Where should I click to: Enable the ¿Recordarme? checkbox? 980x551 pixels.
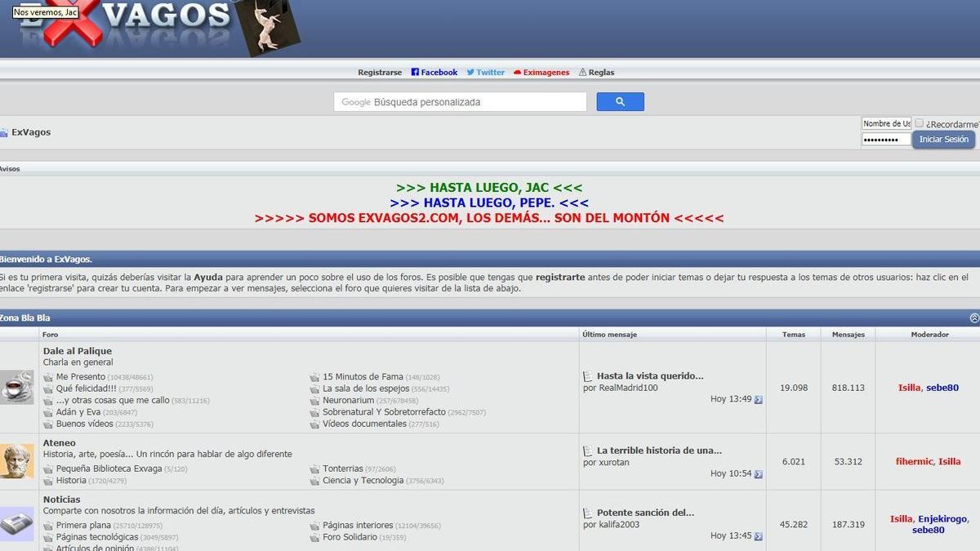pos(919,123)
